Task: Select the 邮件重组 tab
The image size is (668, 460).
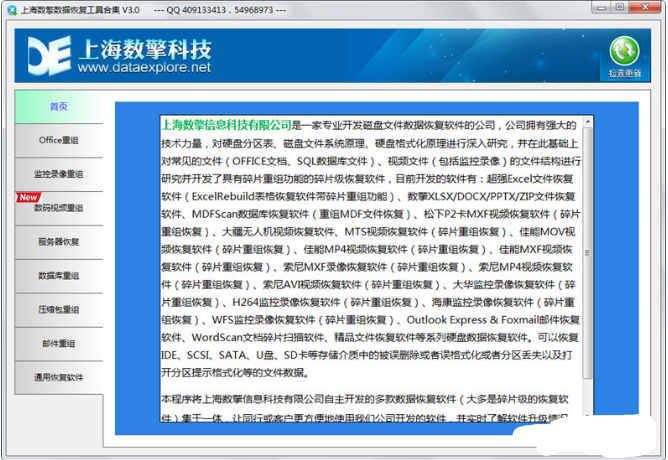Action: tap(59, 344)
